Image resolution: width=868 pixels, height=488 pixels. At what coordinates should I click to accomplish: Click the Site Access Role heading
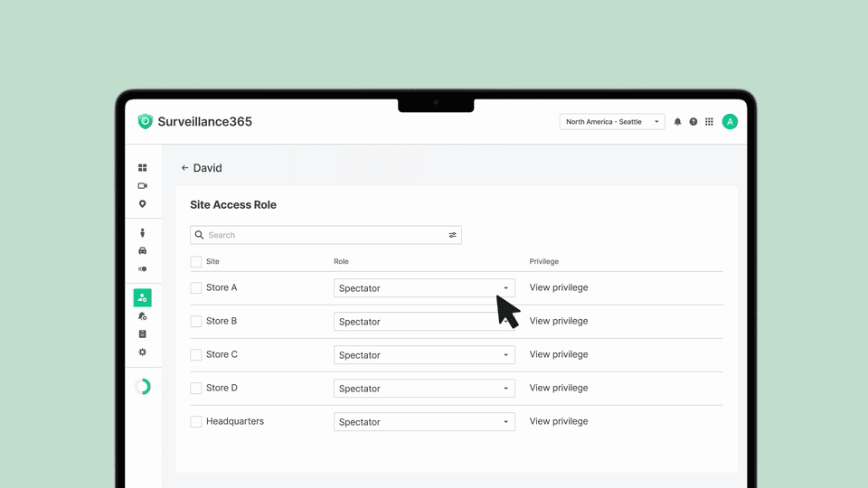coord(233,205)
